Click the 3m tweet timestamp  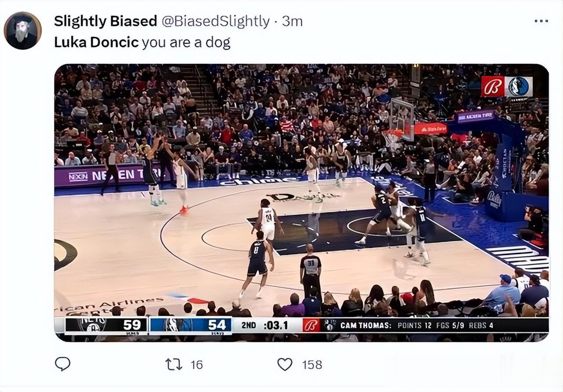click(292, 21)
